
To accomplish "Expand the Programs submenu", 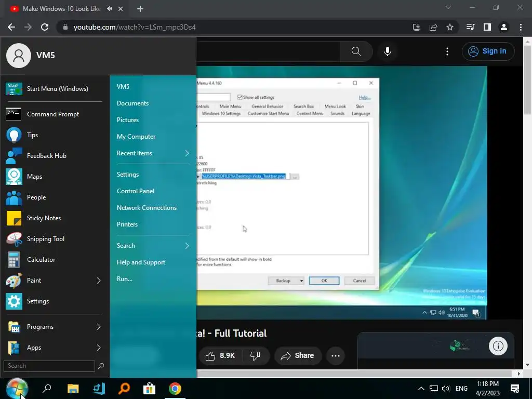I will (99, 327).
